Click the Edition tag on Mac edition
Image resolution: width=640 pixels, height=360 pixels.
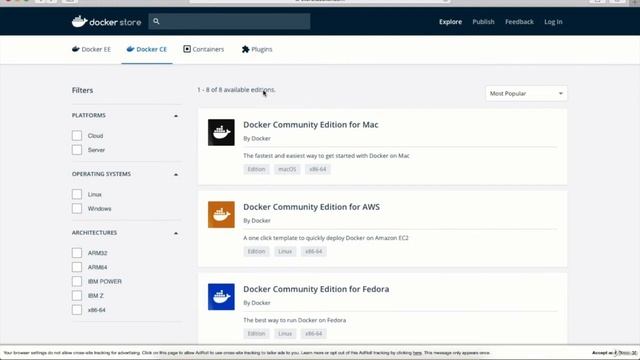pyautogui.click(x=256, y=169)
